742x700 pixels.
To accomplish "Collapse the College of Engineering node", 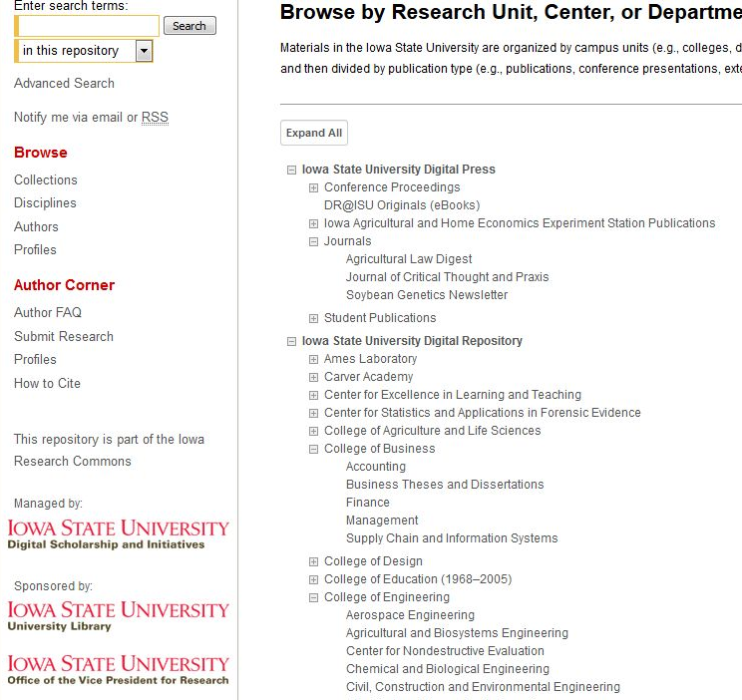I will (313, 598).
